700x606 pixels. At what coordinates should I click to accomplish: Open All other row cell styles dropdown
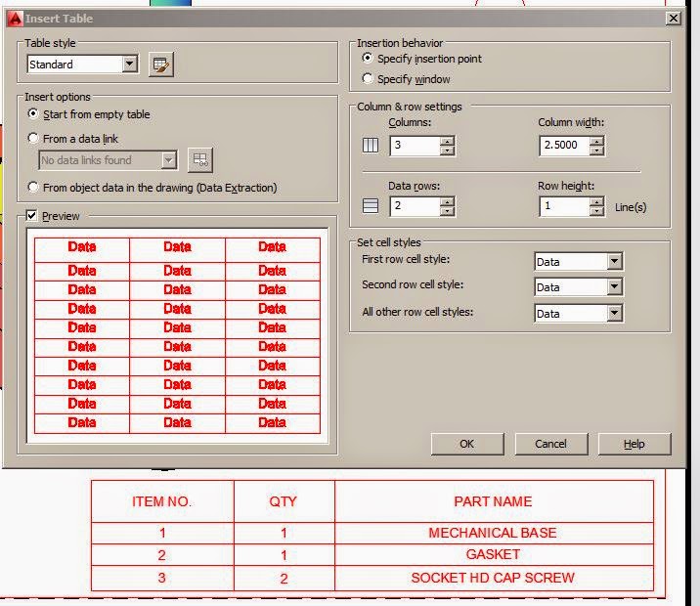[615, 314]
